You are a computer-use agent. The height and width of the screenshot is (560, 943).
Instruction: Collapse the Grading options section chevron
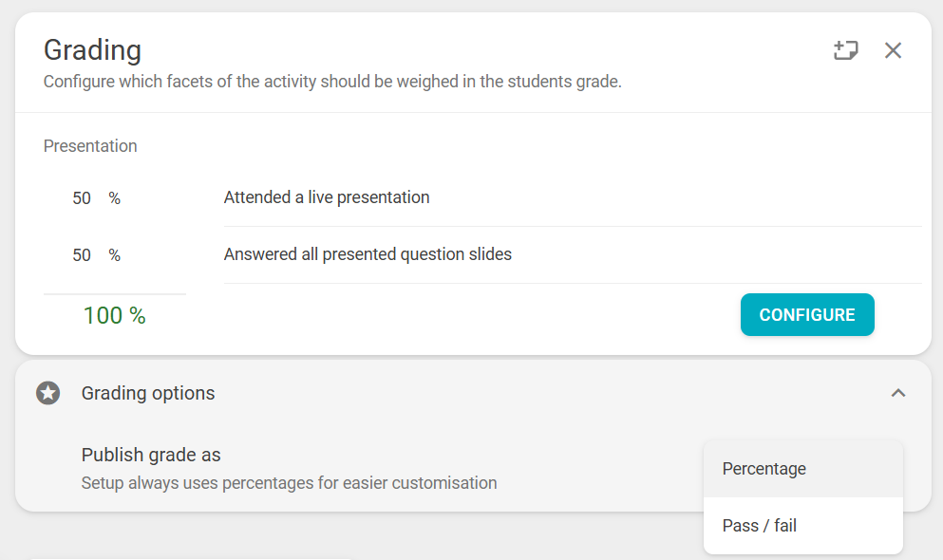(x=898, y=393)
